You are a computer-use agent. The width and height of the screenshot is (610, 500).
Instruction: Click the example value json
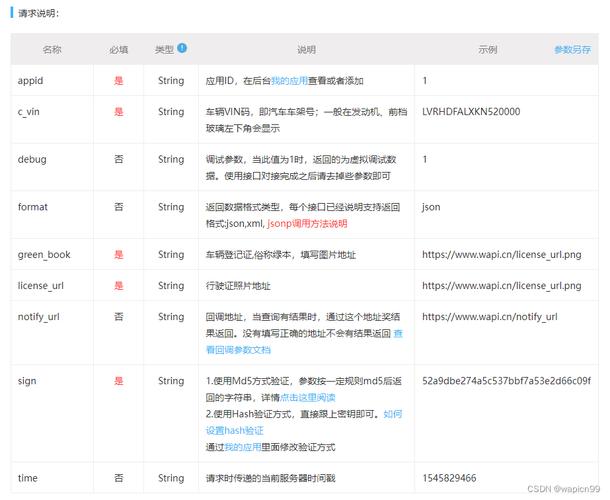431,207
